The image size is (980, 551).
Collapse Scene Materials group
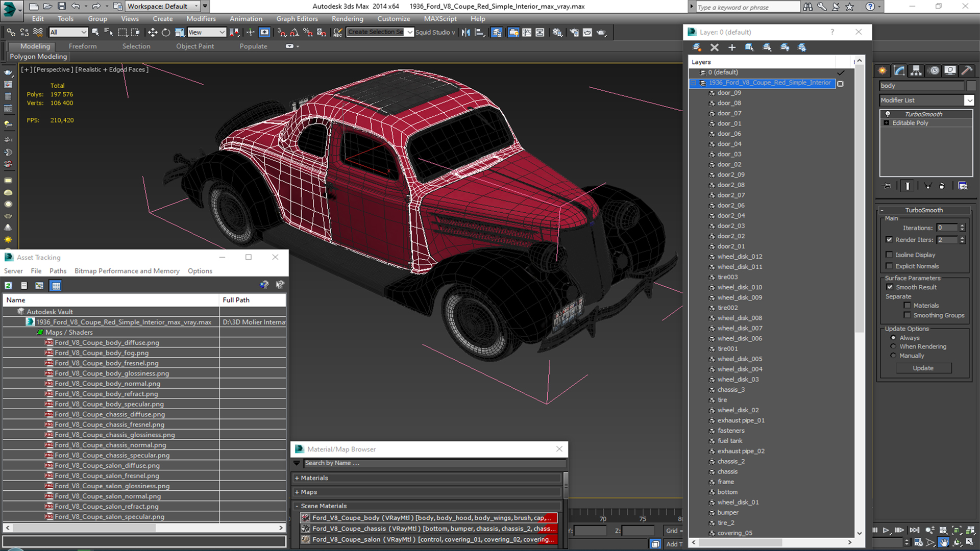[297, 506]
